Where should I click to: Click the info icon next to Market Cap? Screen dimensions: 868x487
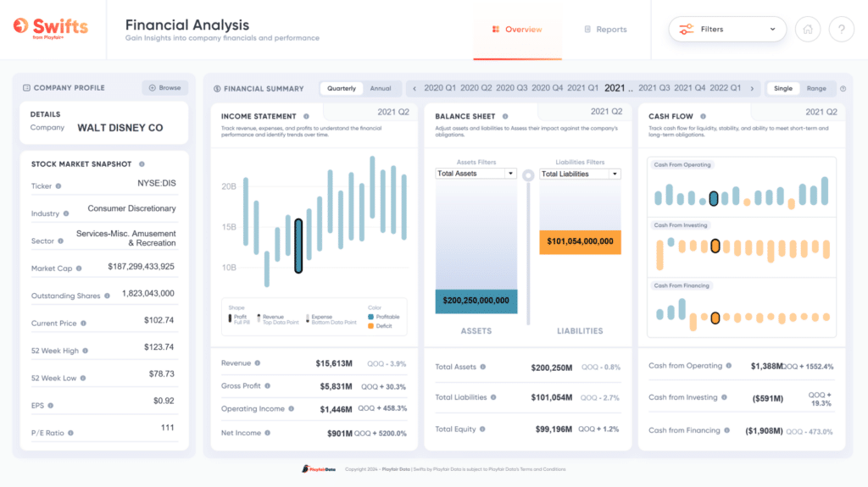coord(79,268)
